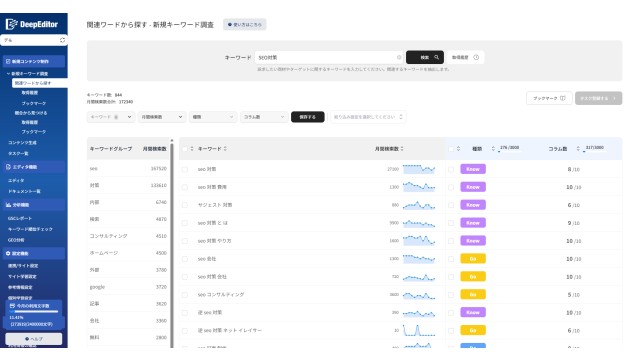Click the Know badge for seo 対策

tap(473, 169)
